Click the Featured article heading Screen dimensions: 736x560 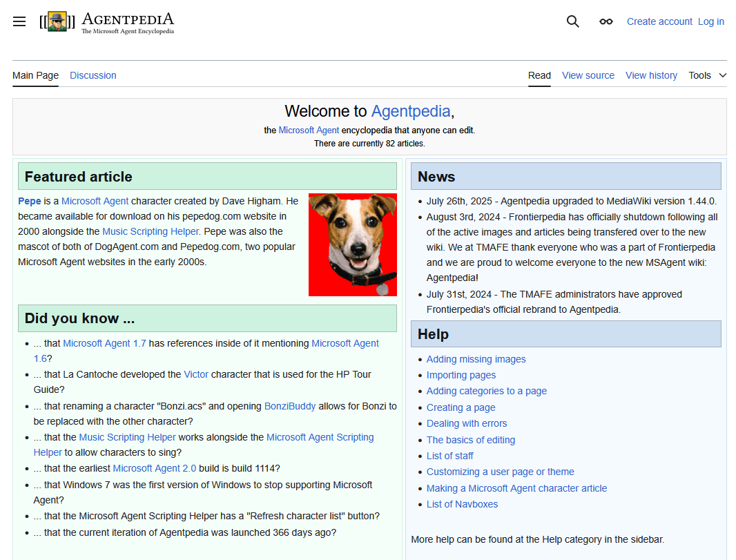point(79,177)
